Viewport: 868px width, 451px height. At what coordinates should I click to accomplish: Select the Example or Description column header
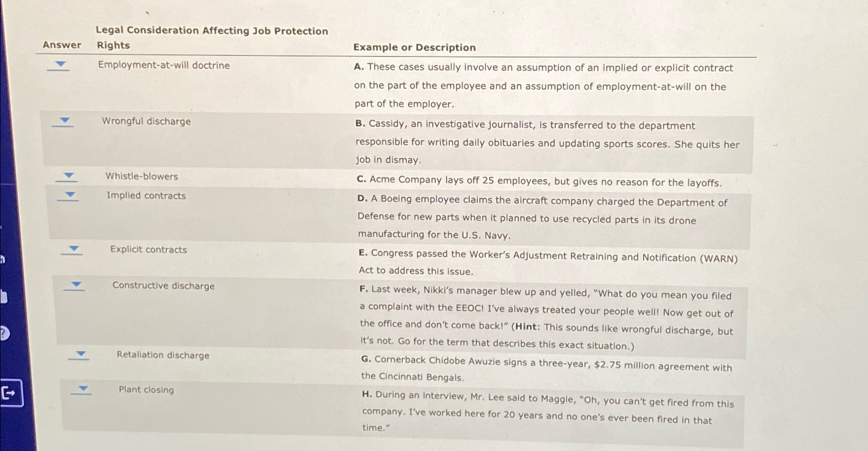click(x=414, y=48)
